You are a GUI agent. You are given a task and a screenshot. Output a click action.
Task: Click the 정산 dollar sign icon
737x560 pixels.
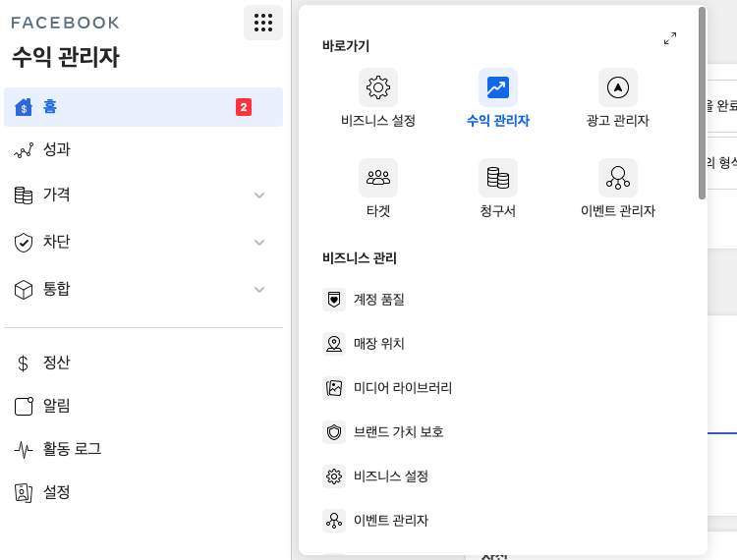23,364
